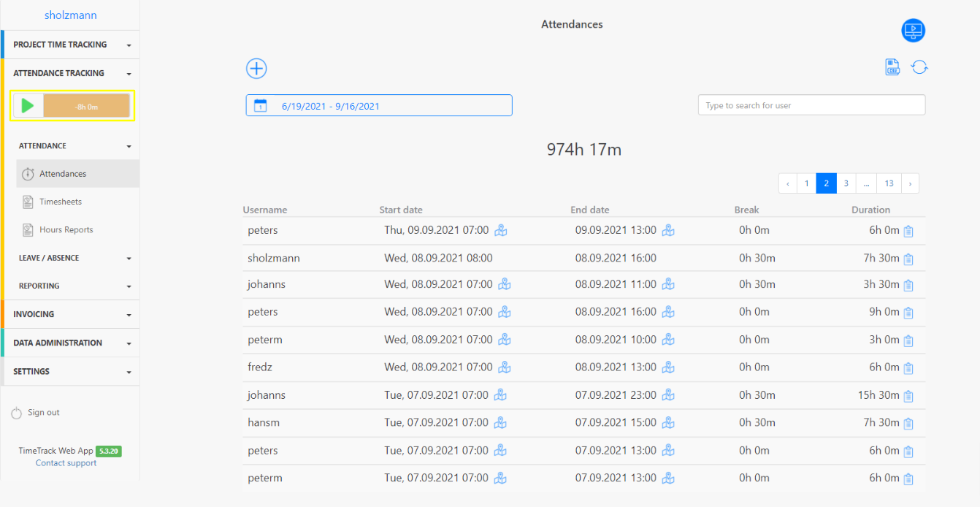Viewport: 980px width, 507px height.
Task: Start attendance timer with green play button
Action: 28,106
